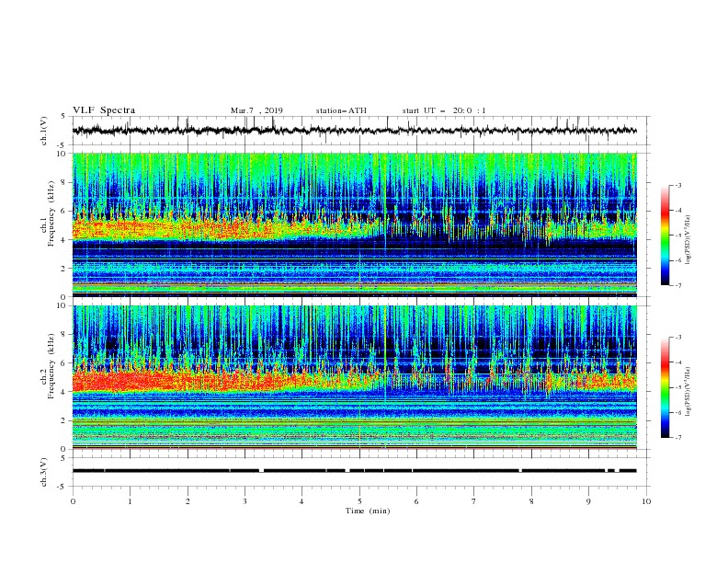Click the ch.2 "Frequency (kHz)" axis title
Screen dimensions: 728x563
point(51,366)
